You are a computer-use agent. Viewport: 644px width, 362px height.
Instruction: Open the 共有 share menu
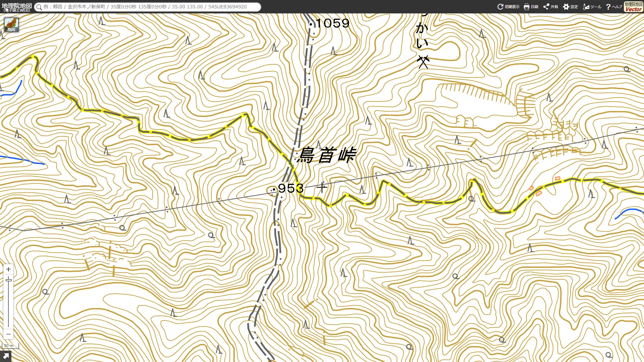550,7
